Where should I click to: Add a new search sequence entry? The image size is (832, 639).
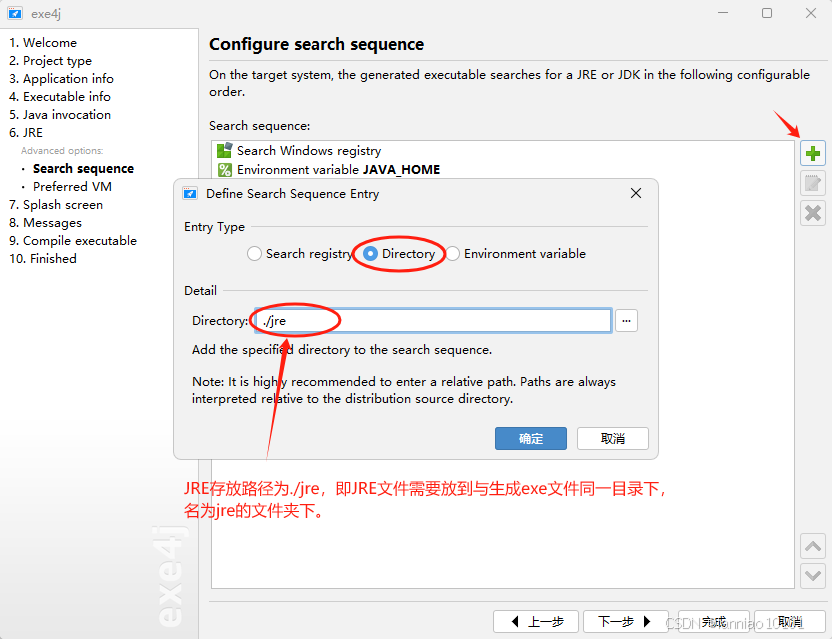click(x=812, y=154)
